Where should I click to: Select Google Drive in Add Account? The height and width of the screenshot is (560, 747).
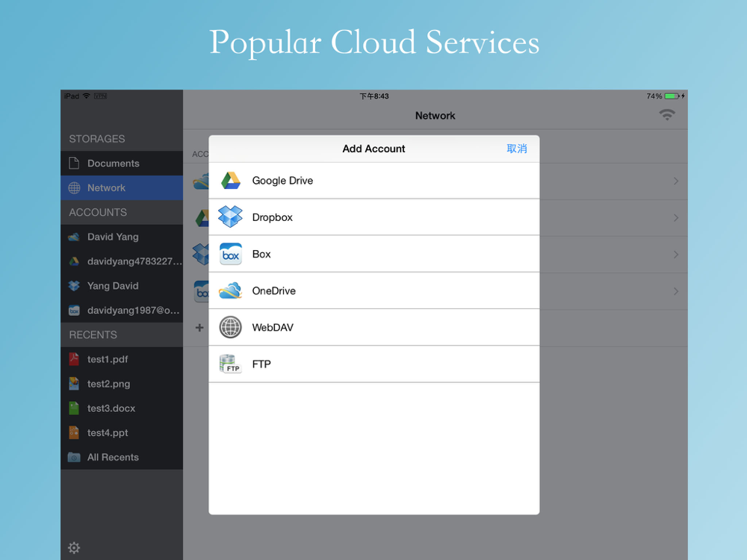pos(374,181)
